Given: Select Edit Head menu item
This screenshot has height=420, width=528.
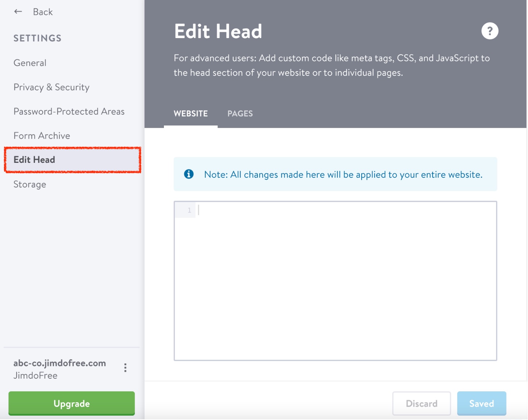Looking at the screenshot, I should pyautogui.click(x=34, y=160).
